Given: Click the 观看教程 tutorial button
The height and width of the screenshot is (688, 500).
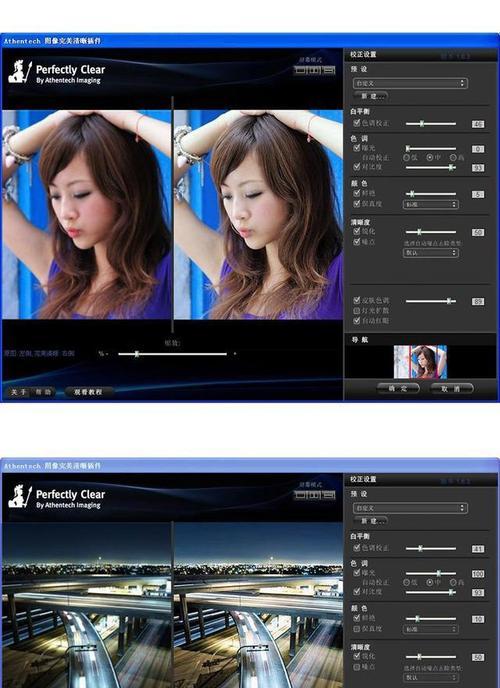Looking at the screenshot, I should (x=88, y=392).
